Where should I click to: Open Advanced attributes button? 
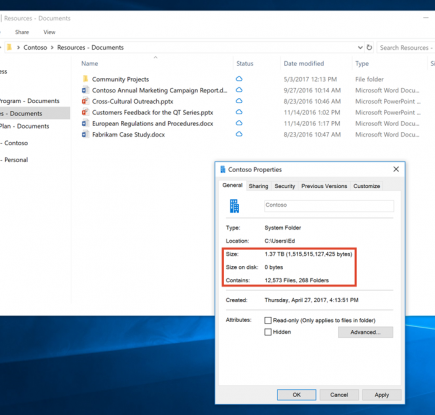click(365, 332)
